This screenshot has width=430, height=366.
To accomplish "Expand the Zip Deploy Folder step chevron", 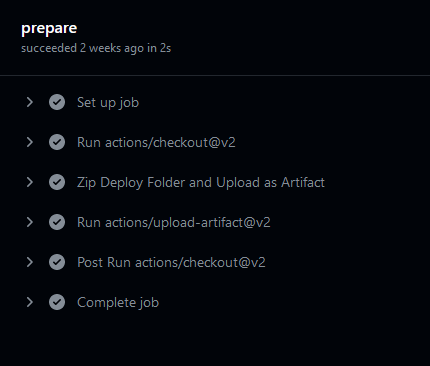I will point(30,182).
